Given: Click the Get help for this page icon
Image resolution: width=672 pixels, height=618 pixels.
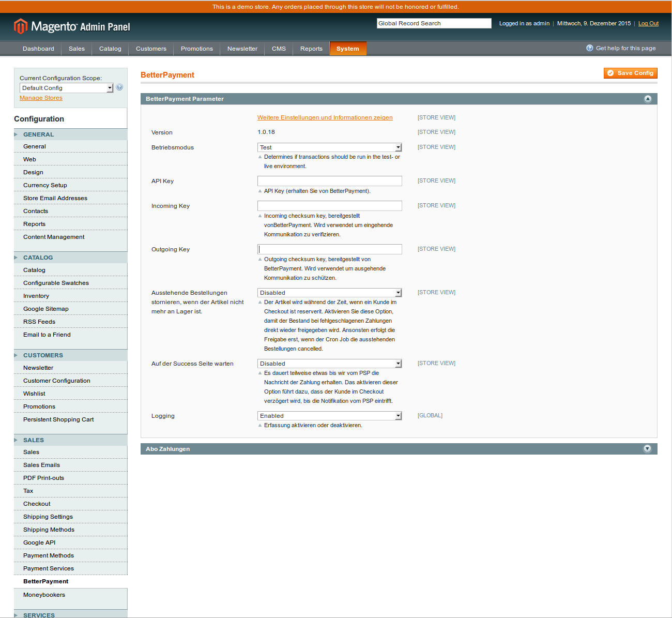Looking at the screenshot, I should [x=589, y=48].
